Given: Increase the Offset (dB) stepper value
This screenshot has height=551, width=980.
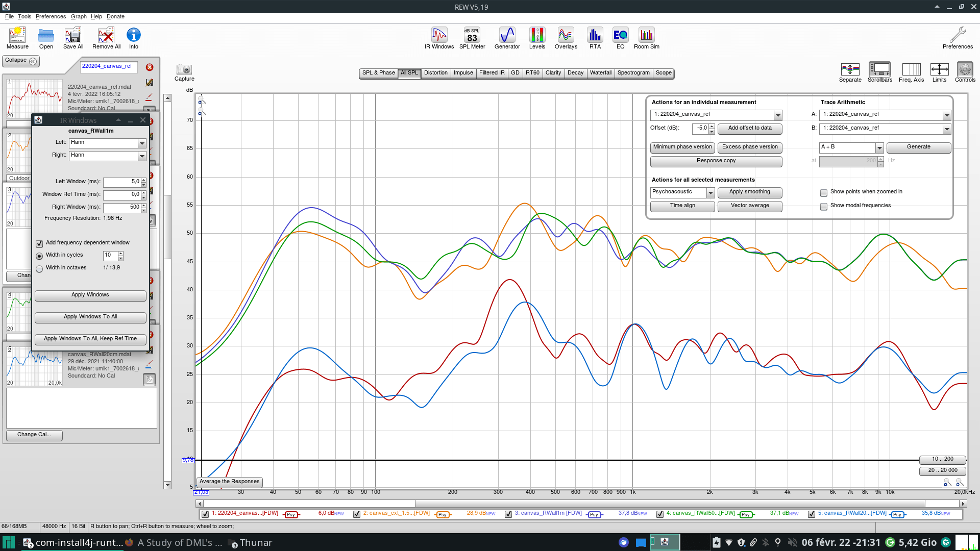Looking at the screenshot, I should [x=712, y=126].
